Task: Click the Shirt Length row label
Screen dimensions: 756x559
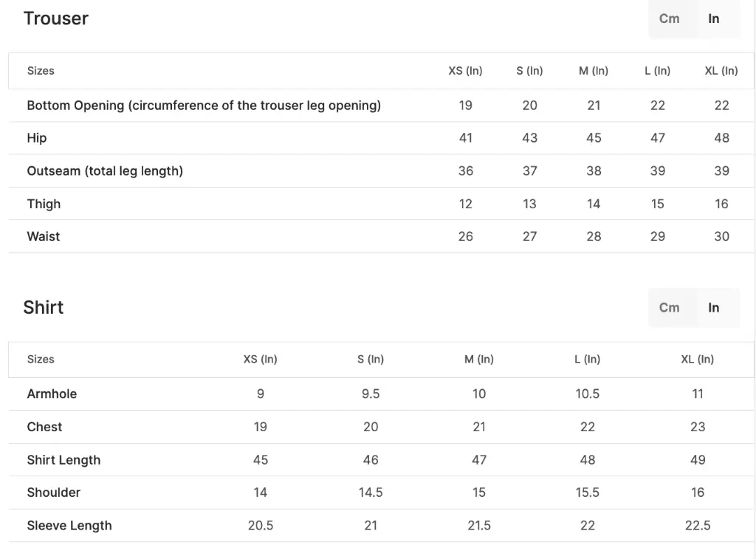Action: pyautogui.click(x=63, y=460)
